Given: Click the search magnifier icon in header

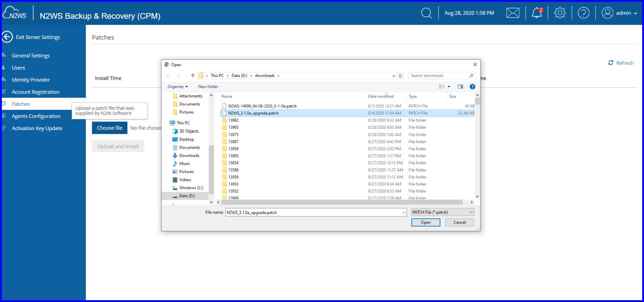Looking at the screenshot, I should 426,13.
